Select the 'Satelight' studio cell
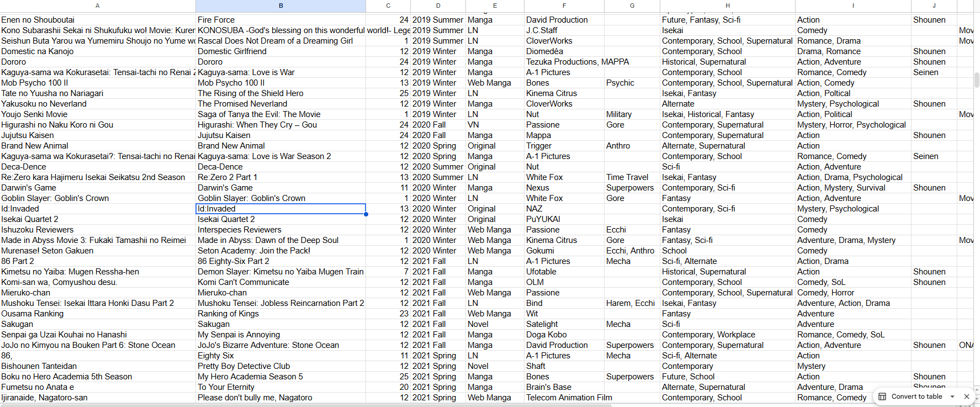The height and width of the screenshot is (407, 980). pyautogui.click(x=564, y=324)
